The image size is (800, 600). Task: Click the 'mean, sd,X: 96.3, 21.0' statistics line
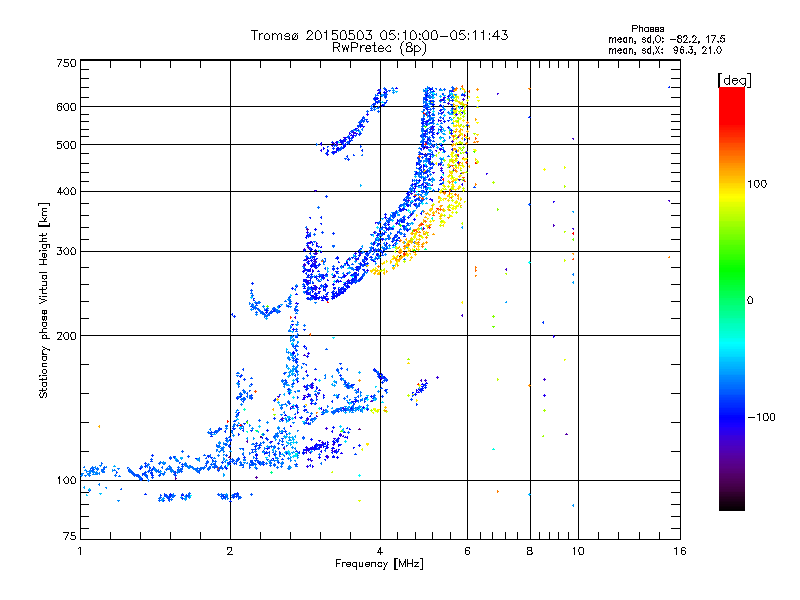point(665,50)
